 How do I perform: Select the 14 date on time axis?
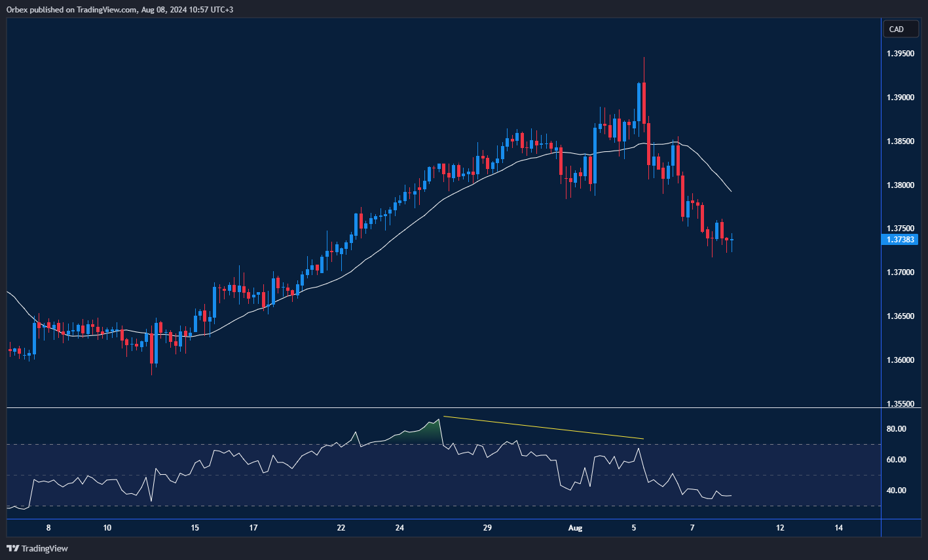[839, 527]
